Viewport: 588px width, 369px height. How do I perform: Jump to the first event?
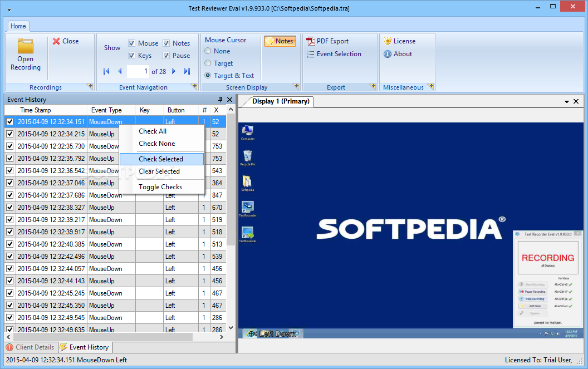click(106, 71)
